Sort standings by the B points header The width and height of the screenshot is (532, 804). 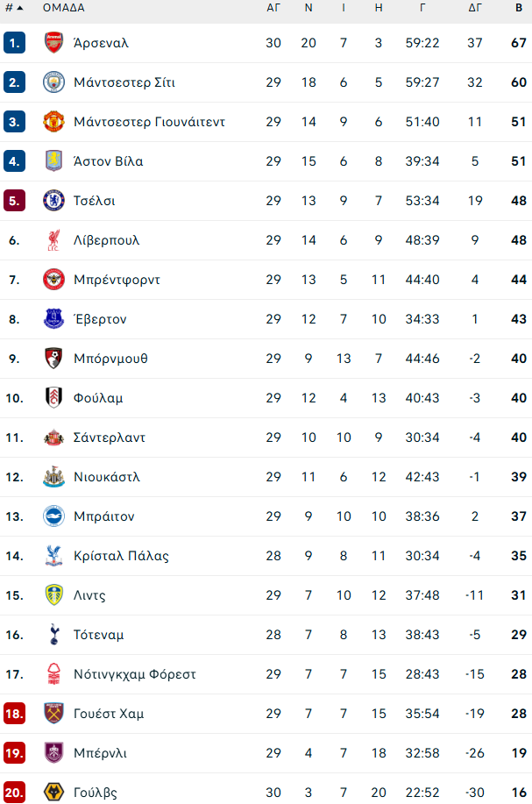coord(519,8)
